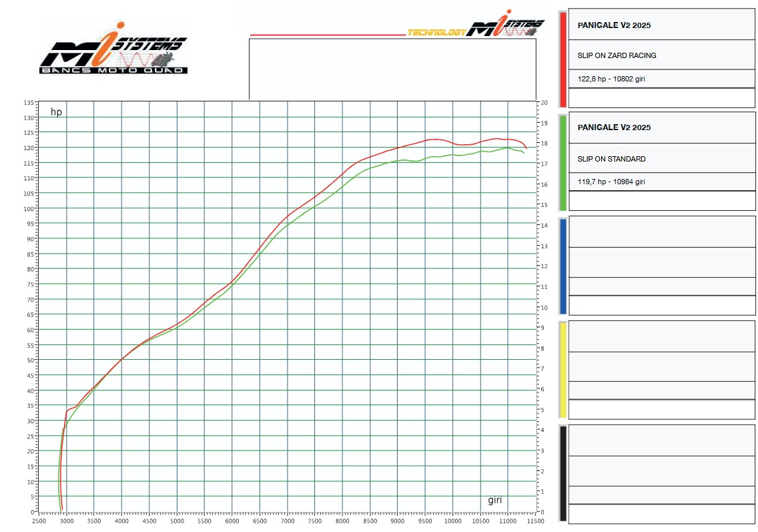Click the 119,7 hp - 10984 giri result
758x532 pixels.
click(x=611, y=182)
